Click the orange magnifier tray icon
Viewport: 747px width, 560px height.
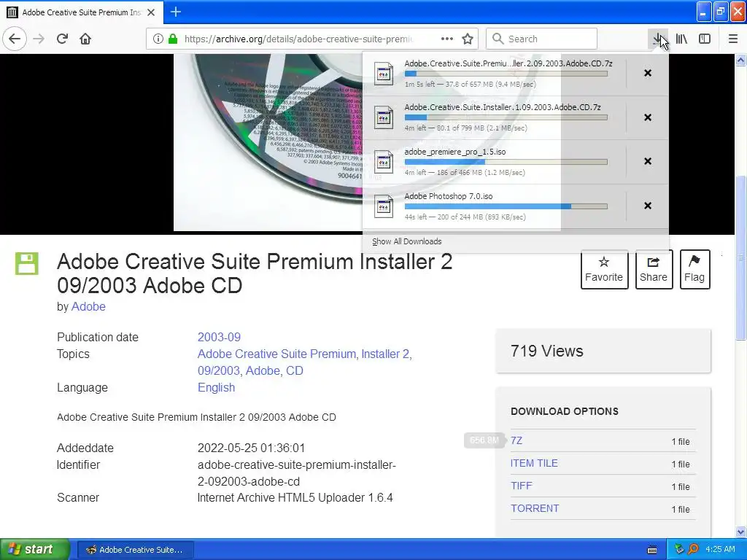click(694, 549)
